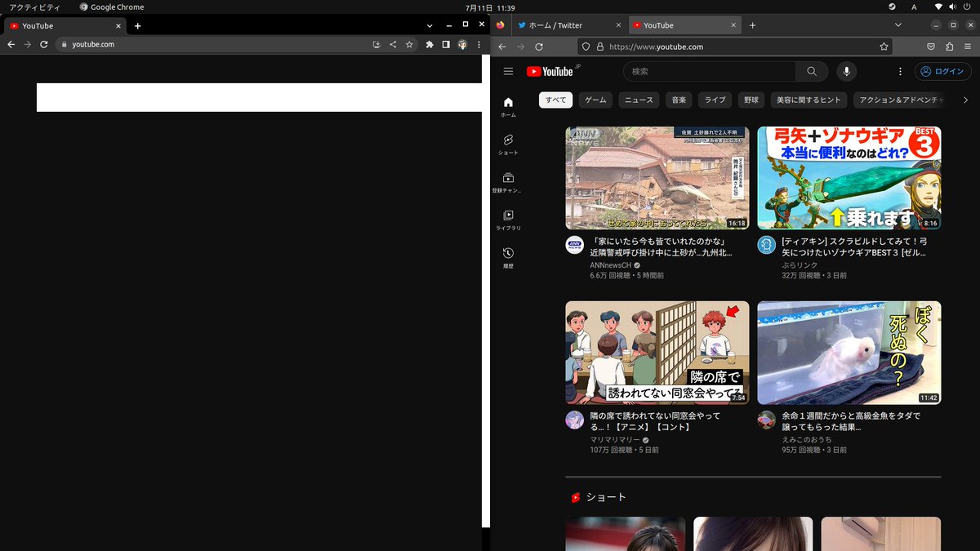Select the 音楽 filter chip

(679, 100)
